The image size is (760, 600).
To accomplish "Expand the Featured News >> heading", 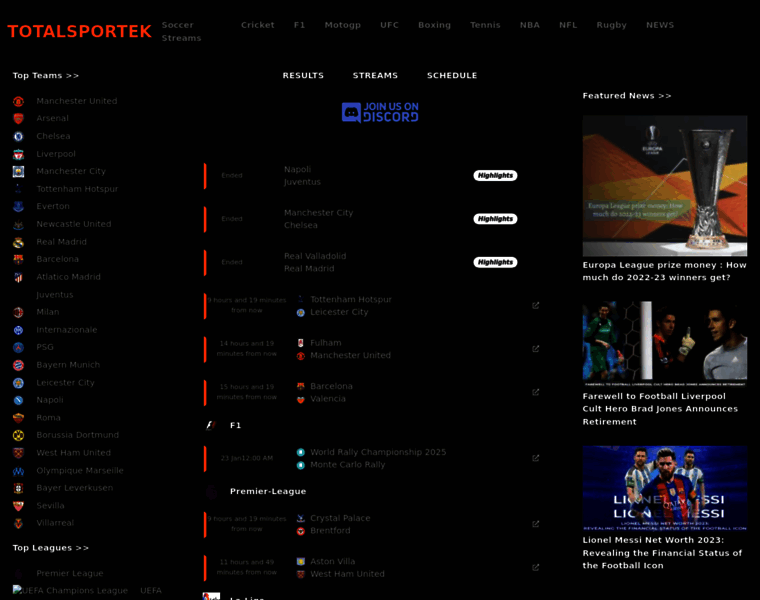I will (x=627, y=96).
